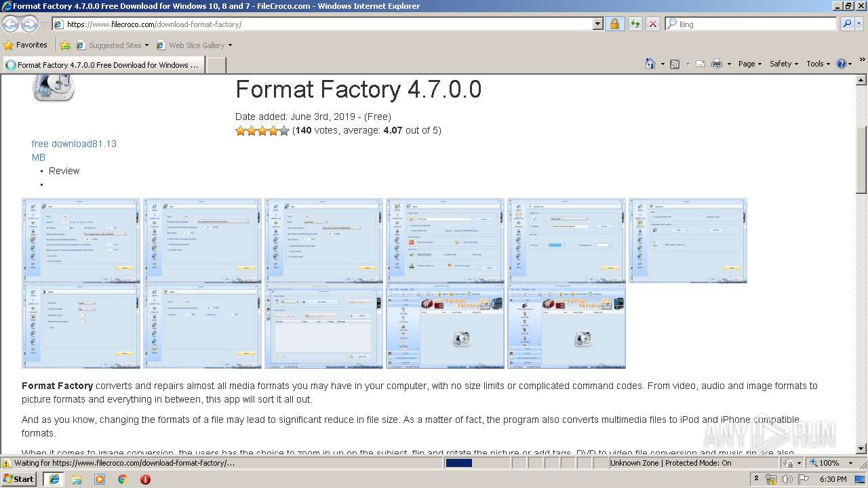The width and height of the screenshot is (868, 488).
Task: Click the free download 81.13 MB link
Action: pos(74,150)
